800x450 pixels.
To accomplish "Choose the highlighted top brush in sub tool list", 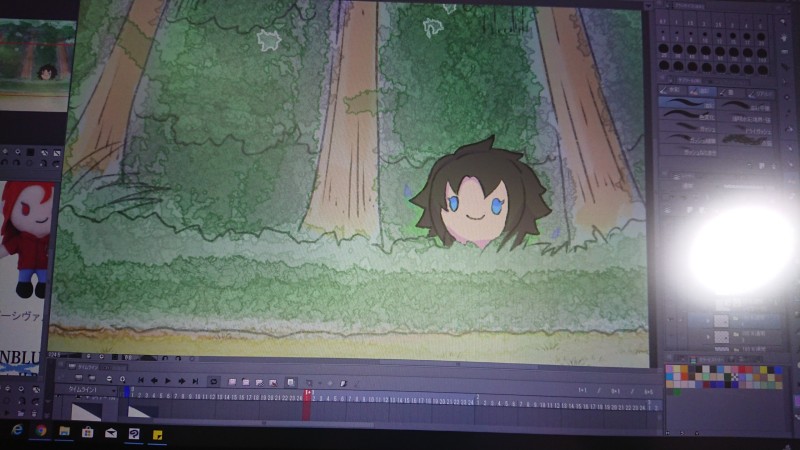I will click(x=686, y=102).
